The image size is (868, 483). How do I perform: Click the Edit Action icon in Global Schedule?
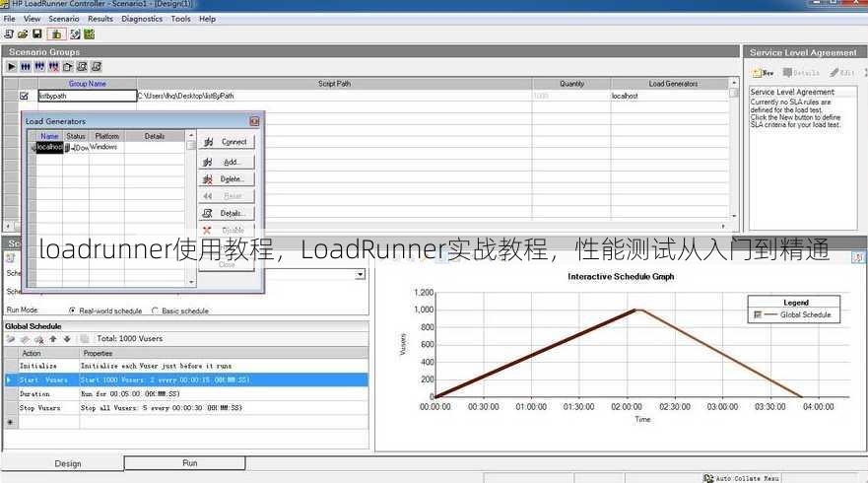[25, 339]
